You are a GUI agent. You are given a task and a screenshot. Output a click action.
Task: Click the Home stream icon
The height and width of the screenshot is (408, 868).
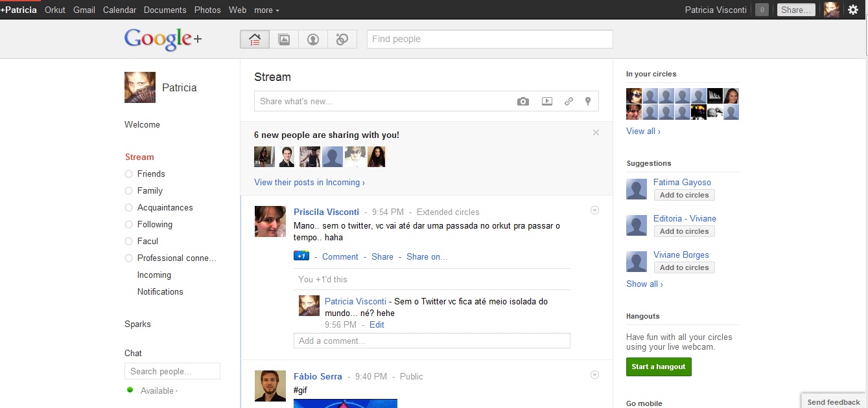pyautogui.click(x=255, y=40)
